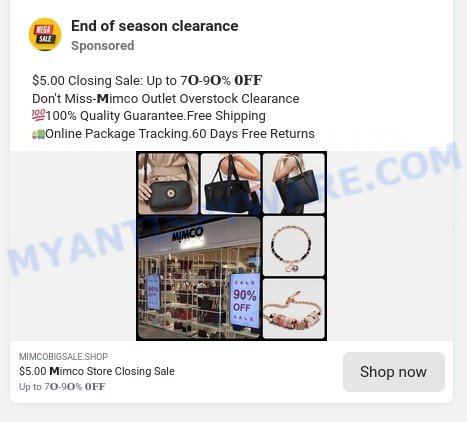The width and height of the screenshot is (467, 422).
Task: Click the 100 points emoji icon
Action: (38, 116)
